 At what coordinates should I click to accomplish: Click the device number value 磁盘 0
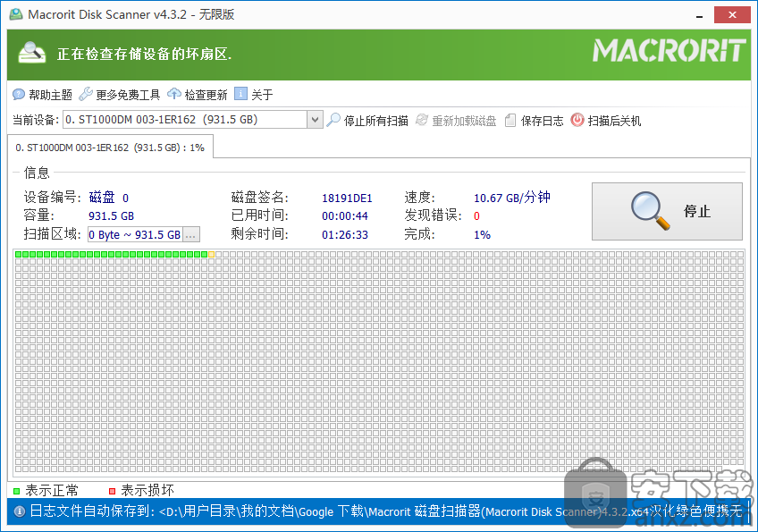(109, 198)
